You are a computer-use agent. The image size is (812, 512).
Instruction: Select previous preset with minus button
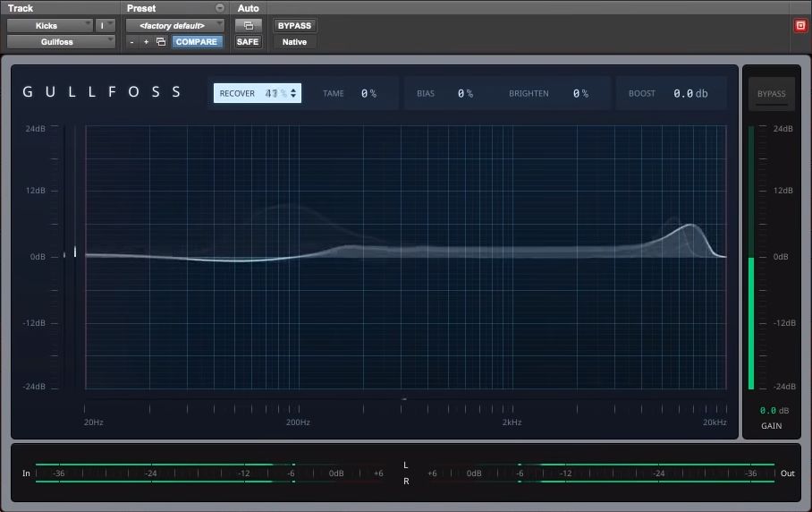[132, 42]
